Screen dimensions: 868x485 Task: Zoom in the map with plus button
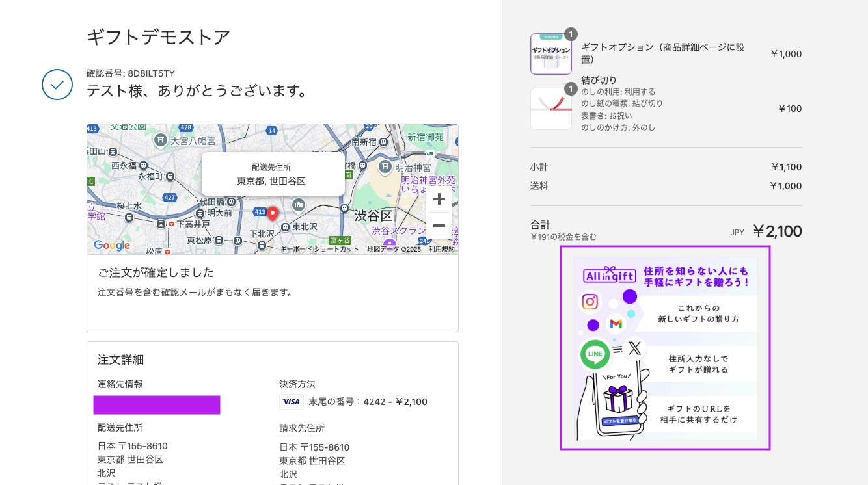[x=439, y=199]
